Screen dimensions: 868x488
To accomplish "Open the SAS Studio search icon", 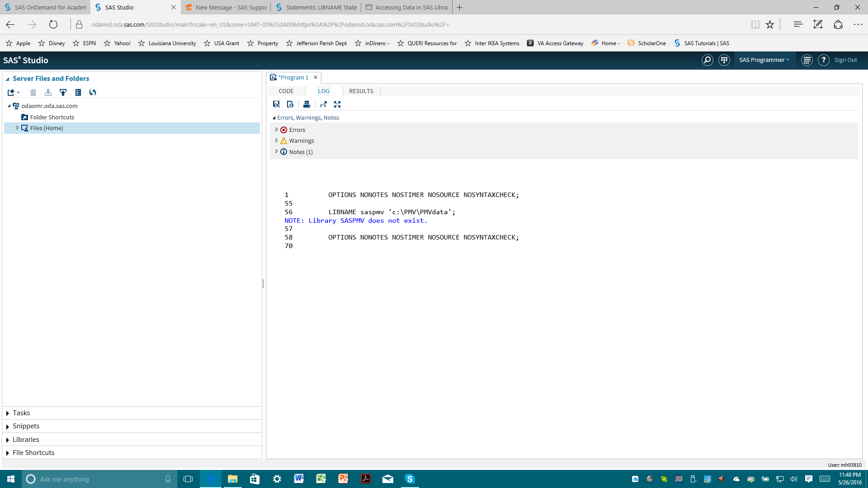I will point(707,60).
